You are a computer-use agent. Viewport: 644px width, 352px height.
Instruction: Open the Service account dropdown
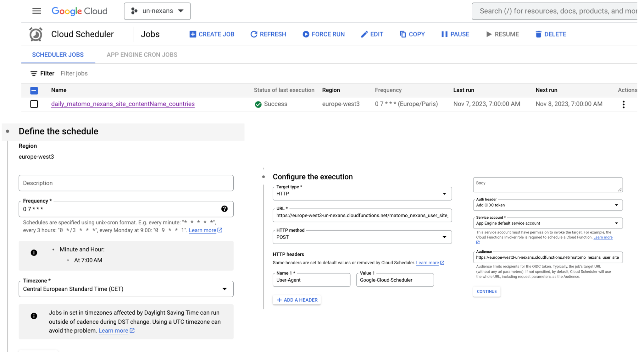[548, 223]
